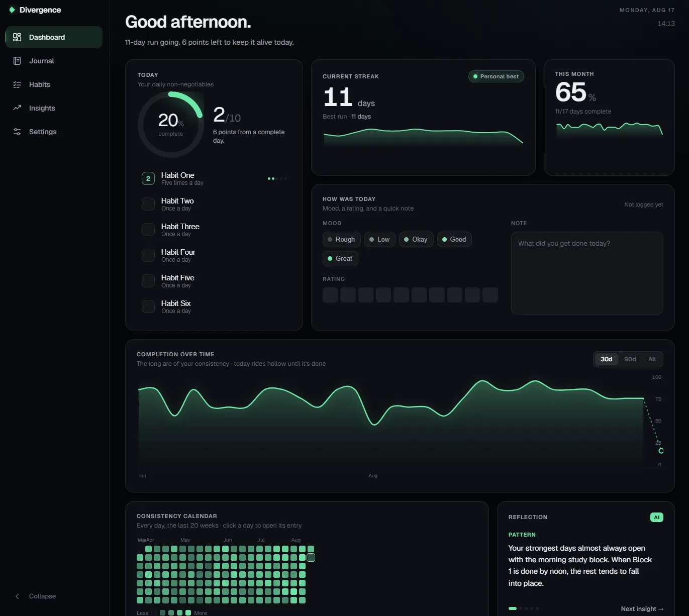Select the fifth rating square
The height and width of the screenshot is (616, 689).
[x=401, y=295]
